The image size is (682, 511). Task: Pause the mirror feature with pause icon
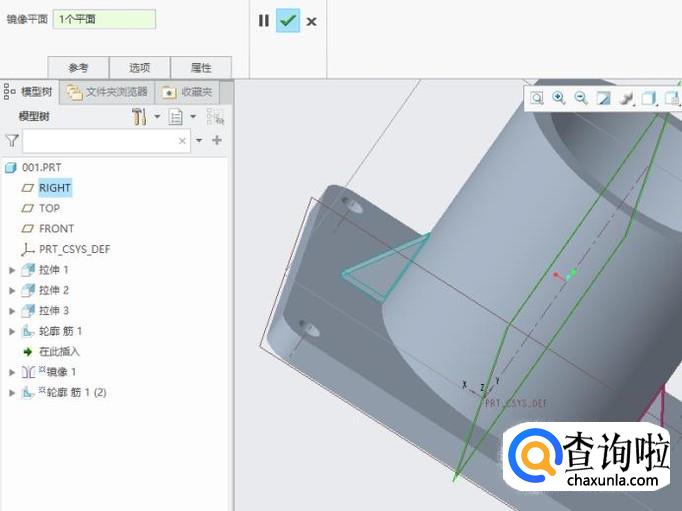point(264,20)
